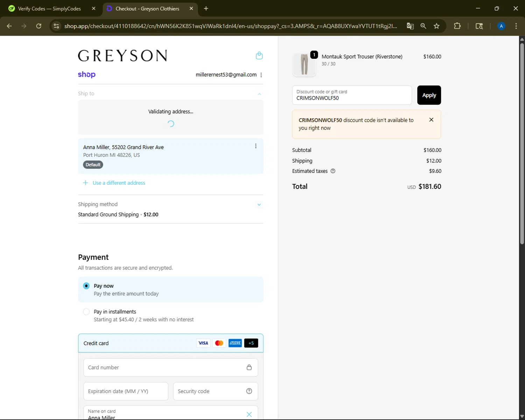
Task: Click the Total amount $181.60
Action: (430, 187)
